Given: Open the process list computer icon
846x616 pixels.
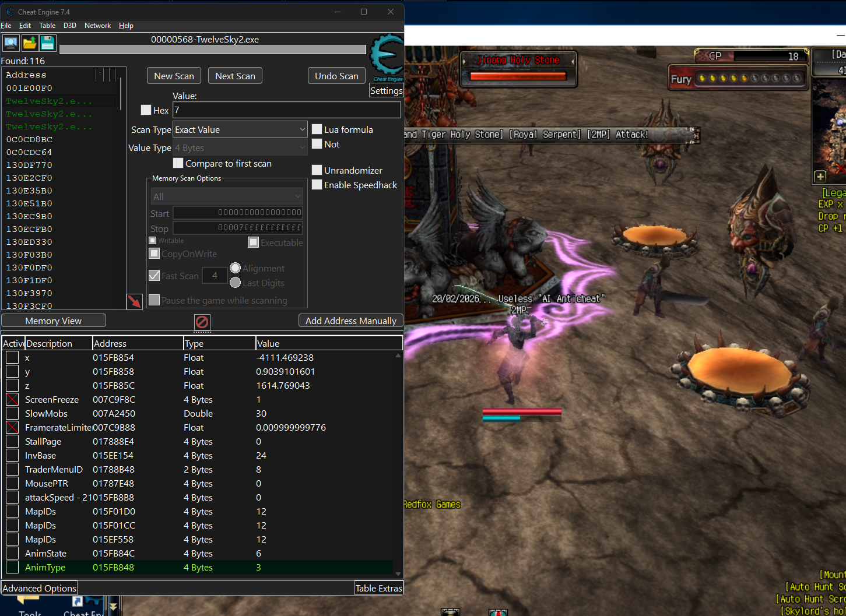Looking at the screenshot, I should point(10,43).
